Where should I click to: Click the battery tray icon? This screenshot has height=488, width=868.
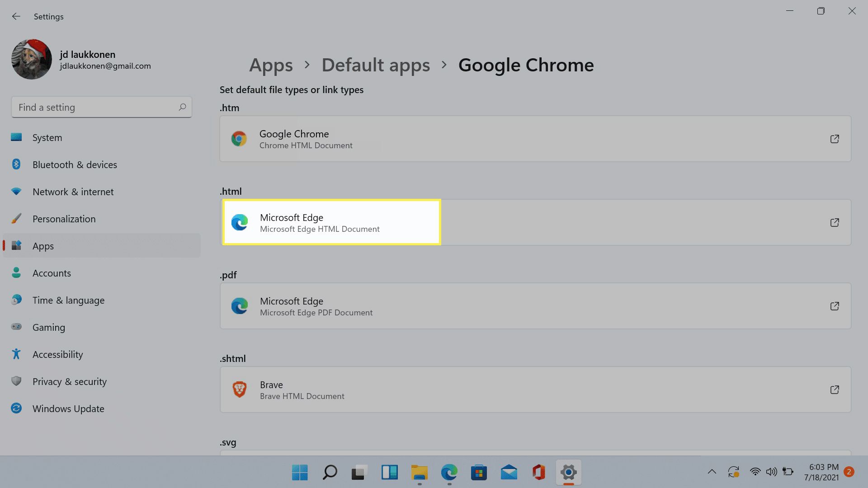click(788, 472)
